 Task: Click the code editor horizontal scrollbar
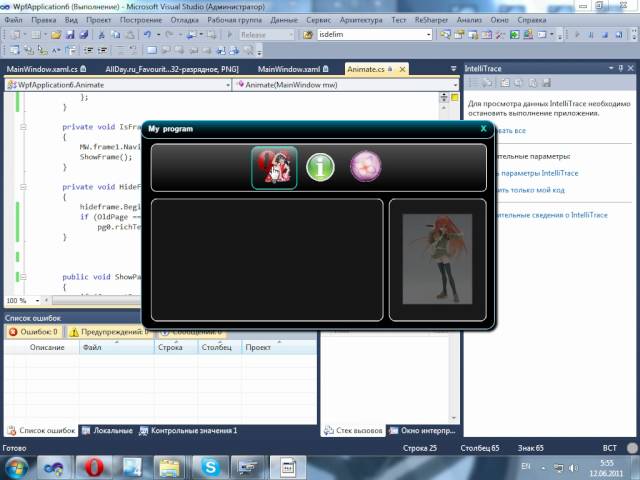click(96, 300)
